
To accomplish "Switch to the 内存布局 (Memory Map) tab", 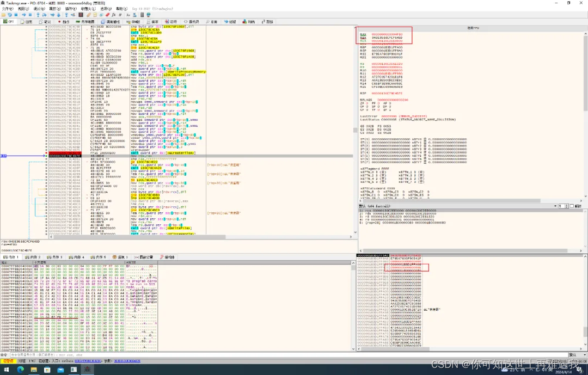I will pyautogui.click(x=85, y=22).
